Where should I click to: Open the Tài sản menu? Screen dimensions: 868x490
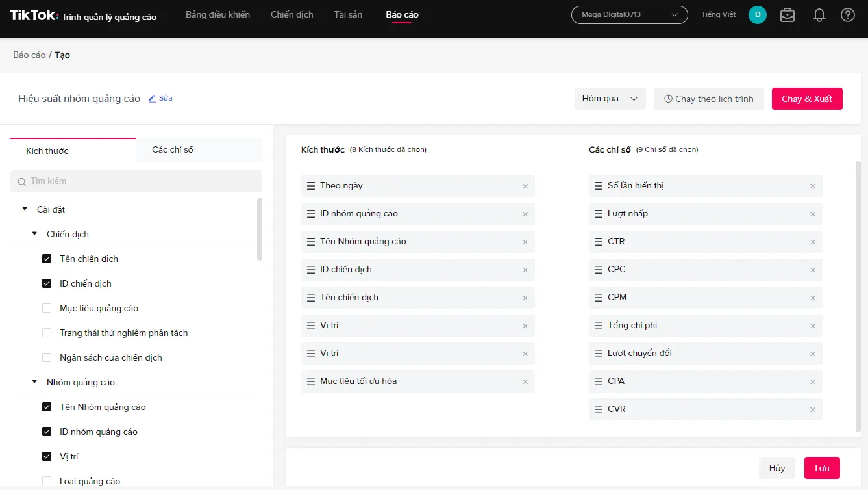click(x=348, y=15)
